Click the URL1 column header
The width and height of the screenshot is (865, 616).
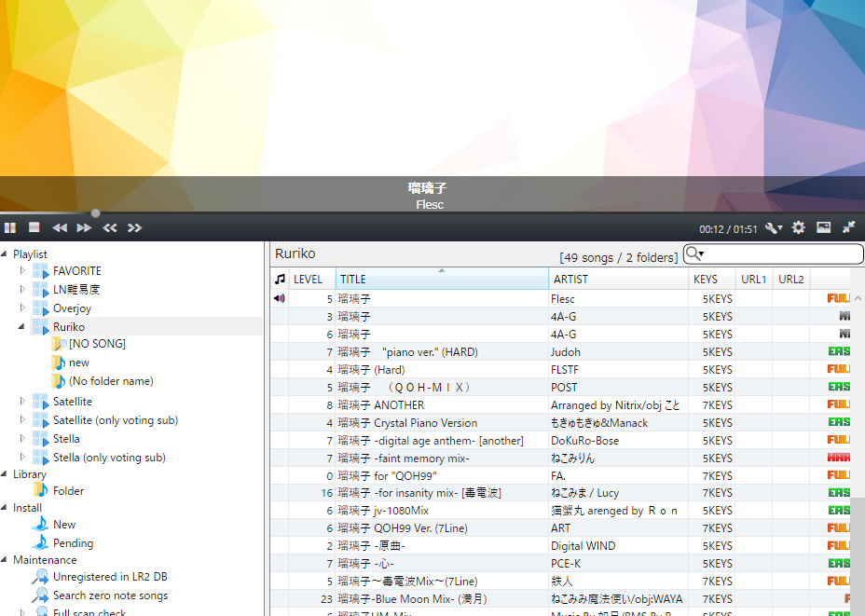coord(753,279)
